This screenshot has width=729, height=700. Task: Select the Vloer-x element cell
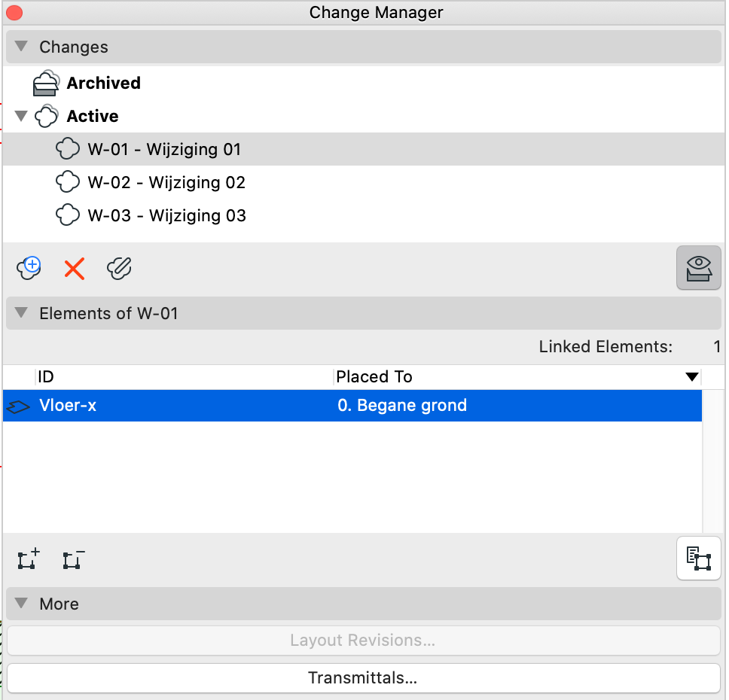[x=68, y=405]
